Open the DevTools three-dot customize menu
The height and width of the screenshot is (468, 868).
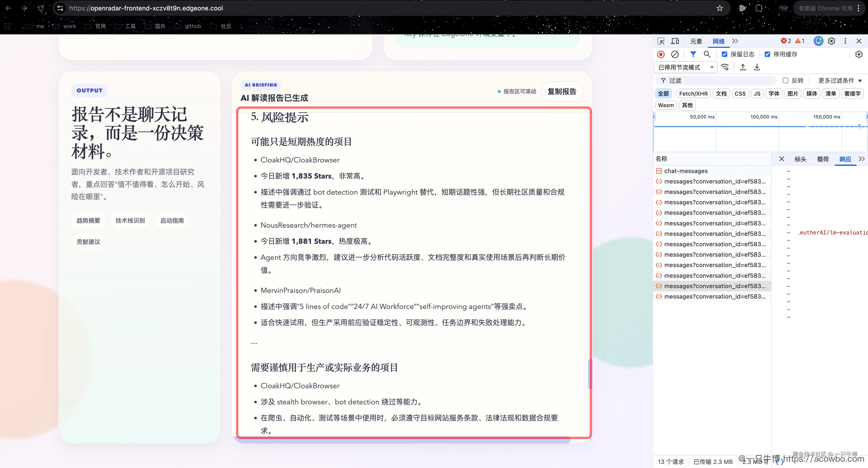click(845, 41)
